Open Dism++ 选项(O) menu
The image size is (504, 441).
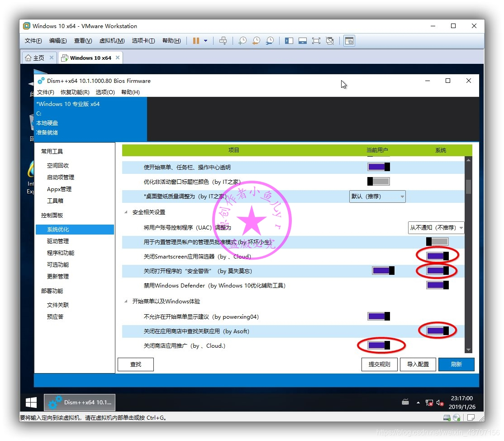tap(105, 92)
